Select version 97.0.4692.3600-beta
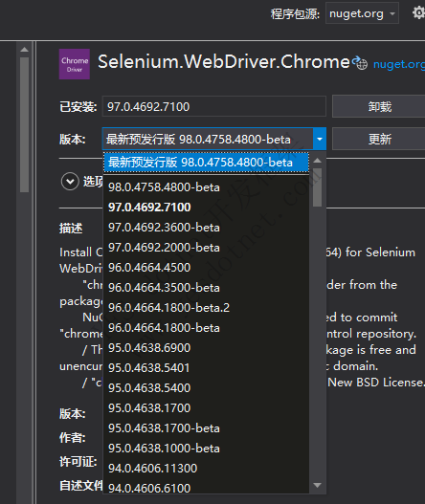This screenshot has height=504, width=425. point(206,228)
